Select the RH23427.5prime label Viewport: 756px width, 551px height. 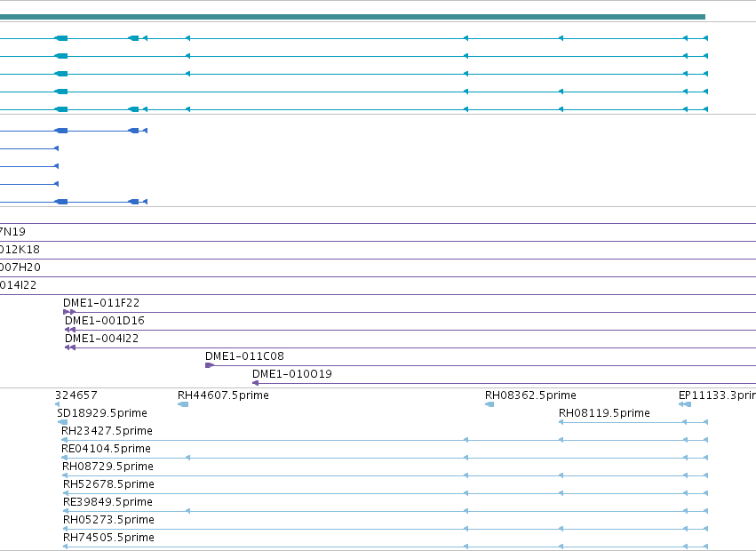click(107, 431)
